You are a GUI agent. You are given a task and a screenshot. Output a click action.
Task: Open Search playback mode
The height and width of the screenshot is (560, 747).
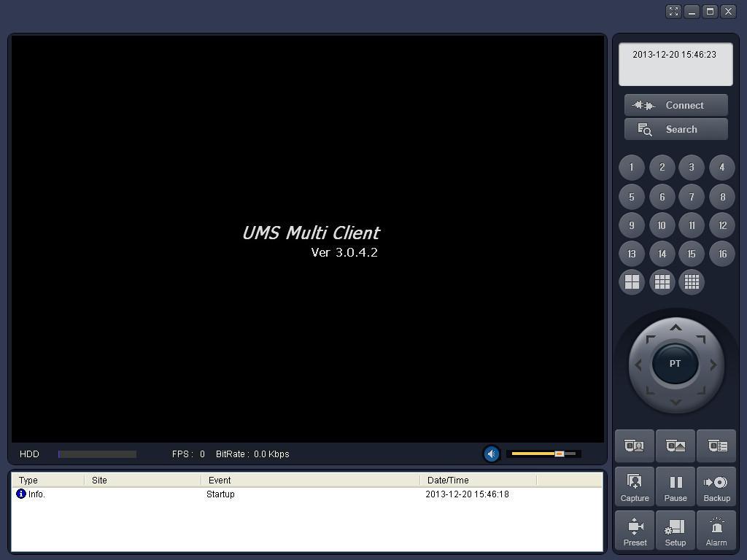tap(676, 129)
